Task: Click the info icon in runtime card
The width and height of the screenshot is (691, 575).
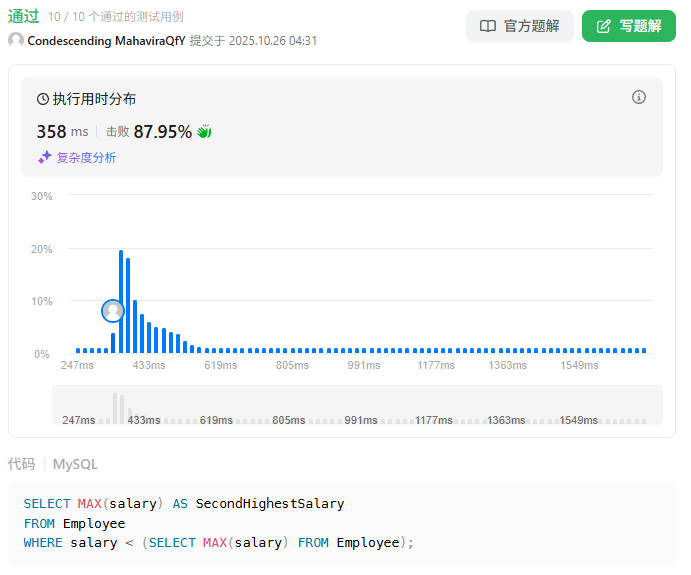Action: pyautogui.click(x=639, y=97)
